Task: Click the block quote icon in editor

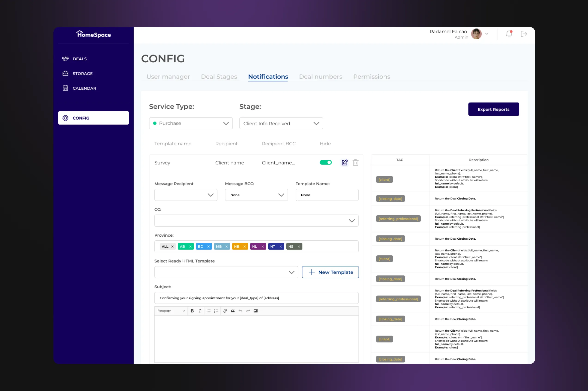Action: tap(233, 311)
